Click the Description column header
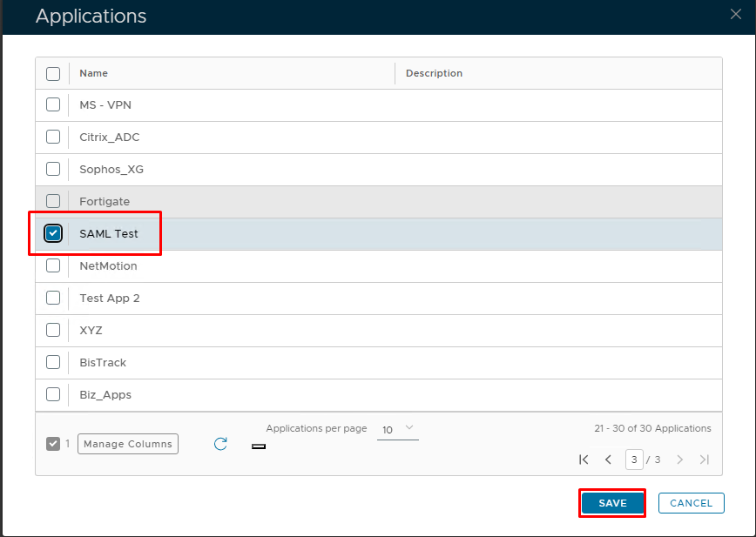Screen dimensions: 756x537 click(434, 73)
